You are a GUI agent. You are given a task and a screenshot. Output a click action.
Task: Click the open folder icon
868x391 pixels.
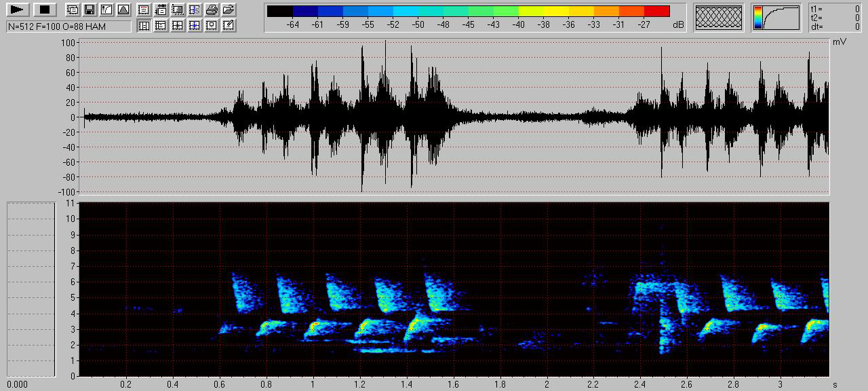[229, 10]
